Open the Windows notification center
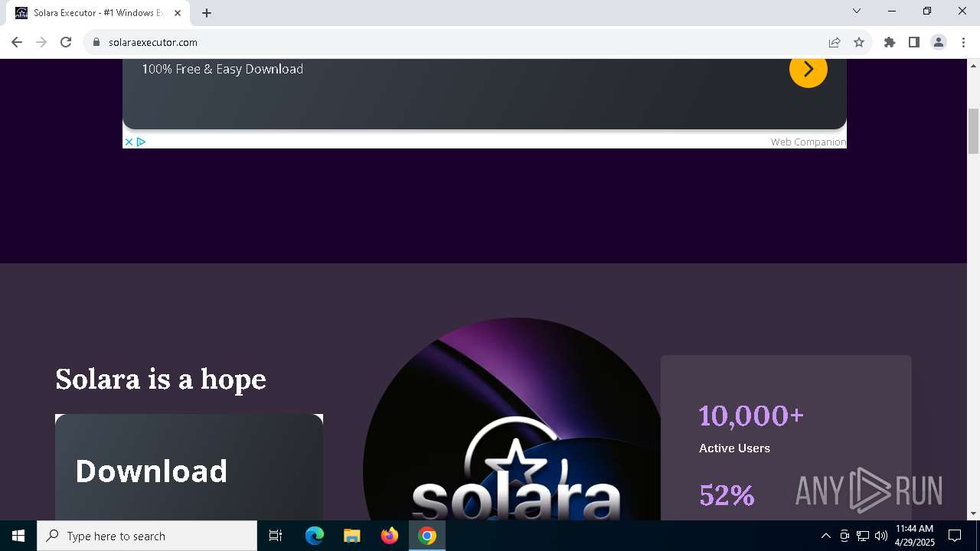 (955, 536)
